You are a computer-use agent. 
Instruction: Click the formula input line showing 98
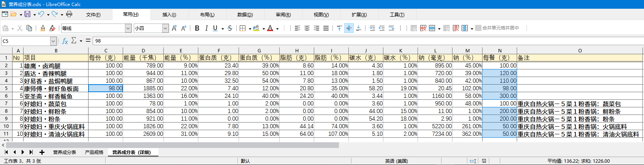367,41
